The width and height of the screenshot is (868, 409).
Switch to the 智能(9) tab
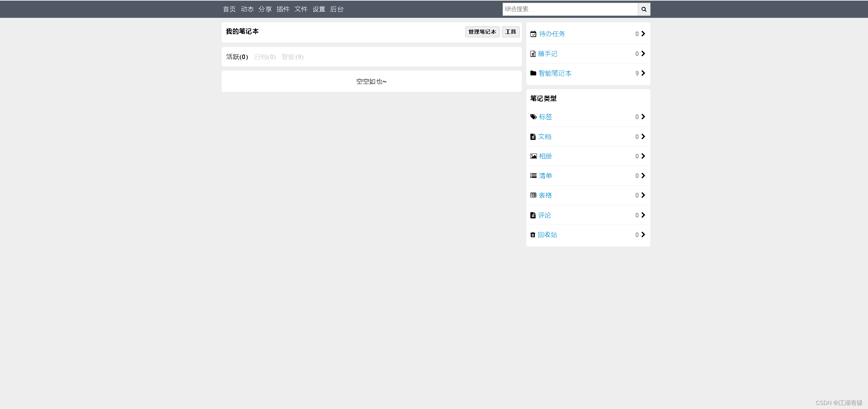coord(292,57)
